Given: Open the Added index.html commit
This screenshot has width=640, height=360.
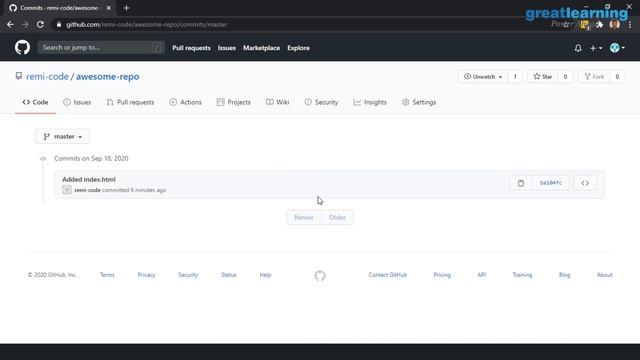Looking at the screenshot, I should click(x=89, y=179).
